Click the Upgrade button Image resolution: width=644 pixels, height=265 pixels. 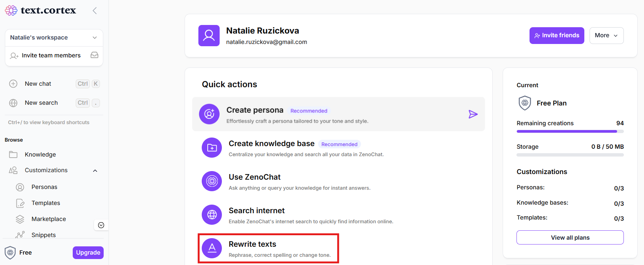pos(88,253)
